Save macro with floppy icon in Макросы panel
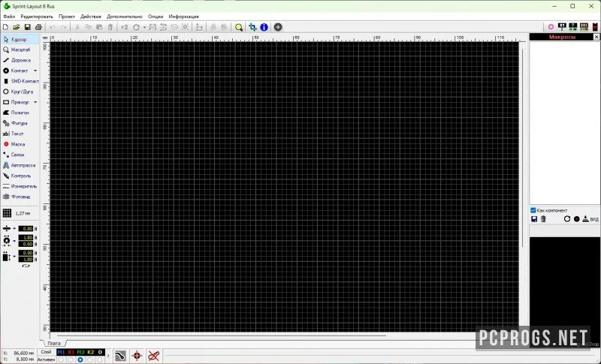The width and height of the screenshot is (601, 364). (x=534, y=219)
